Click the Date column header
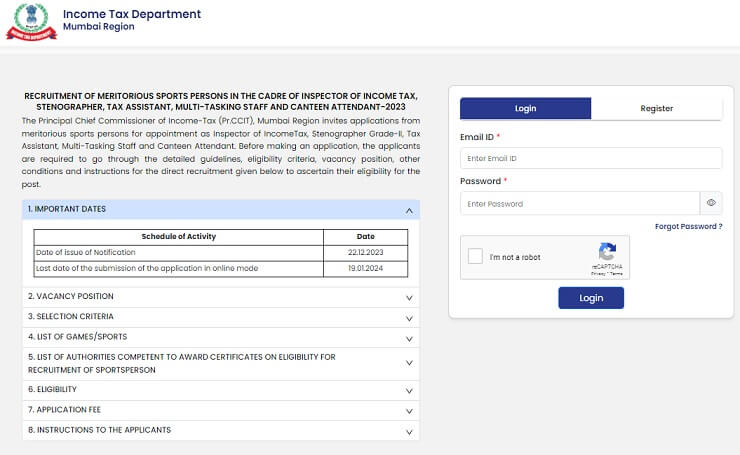Image resolution: width=740 pixels, height=455 pixels. coord(366,237)
